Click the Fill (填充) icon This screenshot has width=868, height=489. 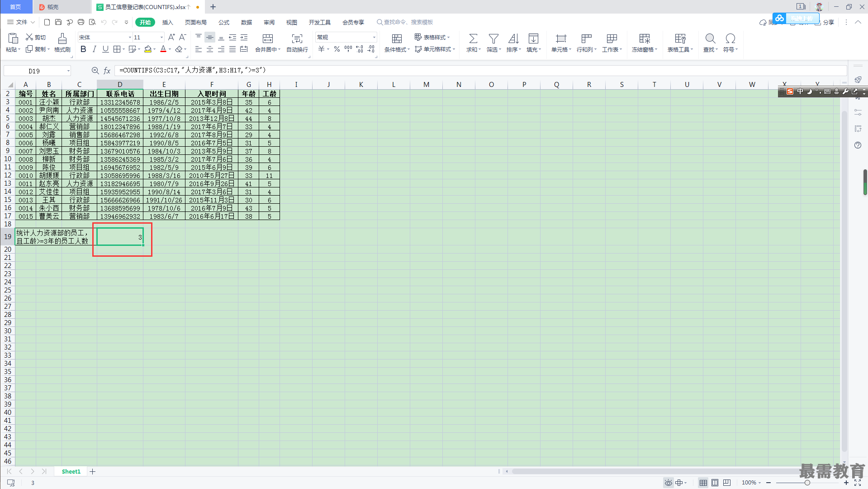pyautogui.click(x=533, y=38)
